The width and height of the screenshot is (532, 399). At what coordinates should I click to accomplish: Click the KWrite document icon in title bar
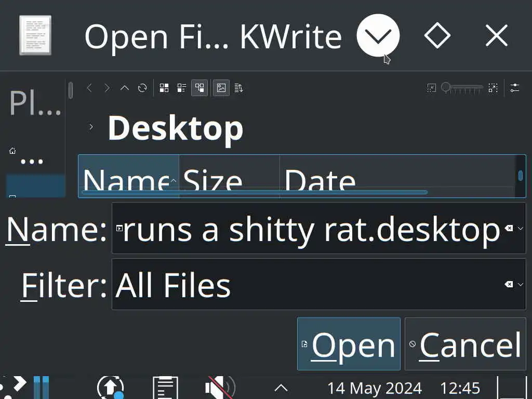(x=35, y=35)
